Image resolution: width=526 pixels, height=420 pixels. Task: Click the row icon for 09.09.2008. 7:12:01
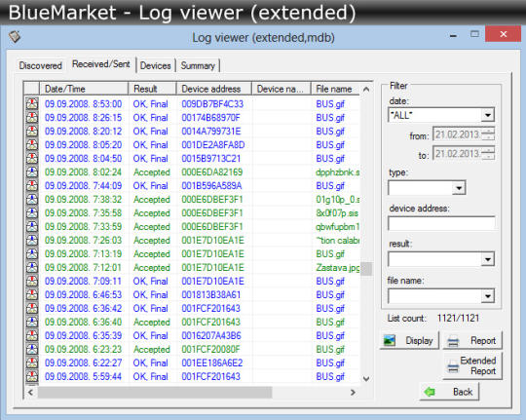[x=32, y=267]
